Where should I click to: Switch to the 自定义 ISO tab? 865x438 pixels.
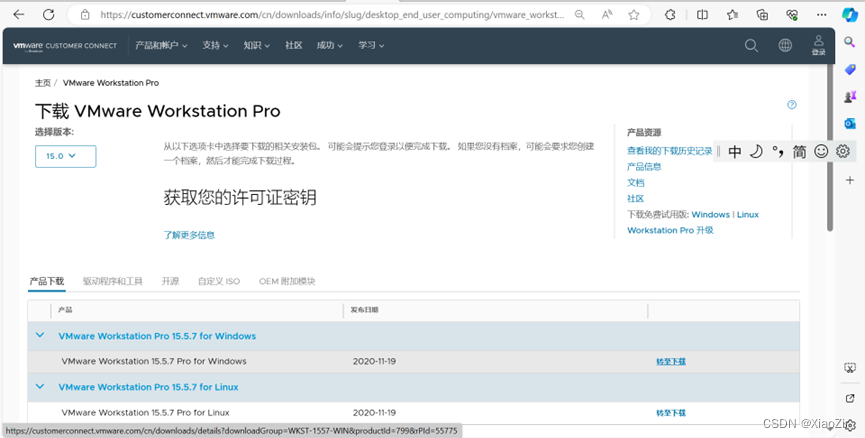[219, 281]
